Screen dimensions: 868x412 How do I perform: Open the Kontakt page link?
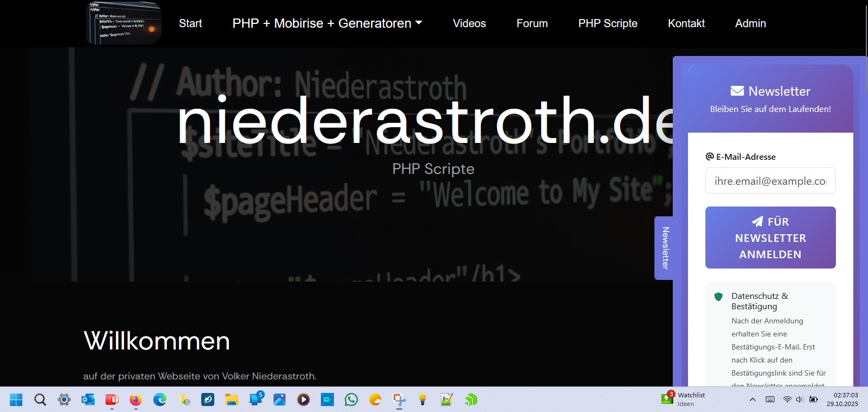pos(686,23)
